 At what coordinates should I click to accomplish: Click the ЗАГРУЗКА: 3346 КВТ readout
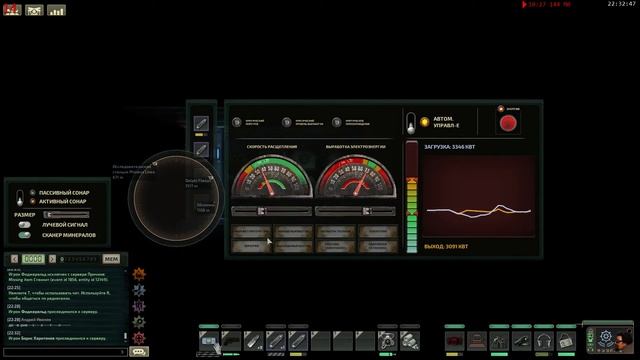tap(449, 147)
